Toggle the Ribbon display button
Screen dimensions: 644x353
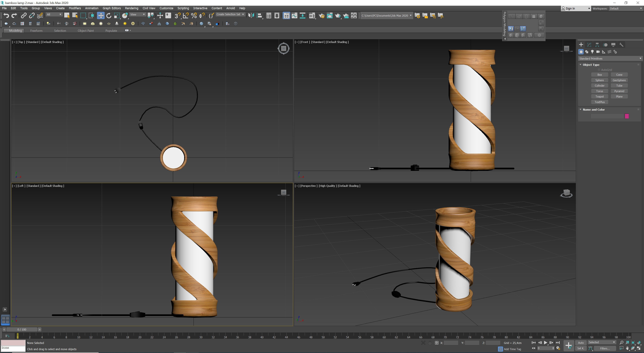click(286, 15)
